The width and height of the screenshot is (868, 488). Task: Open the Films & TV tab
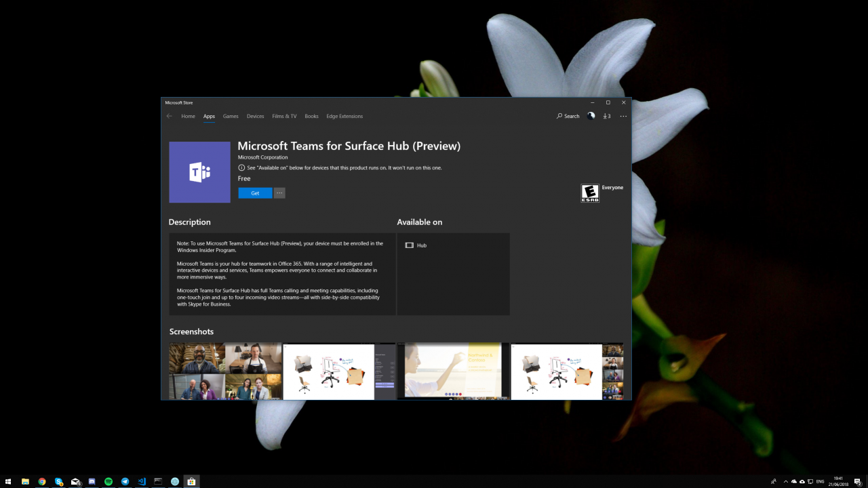pos(284,116)
